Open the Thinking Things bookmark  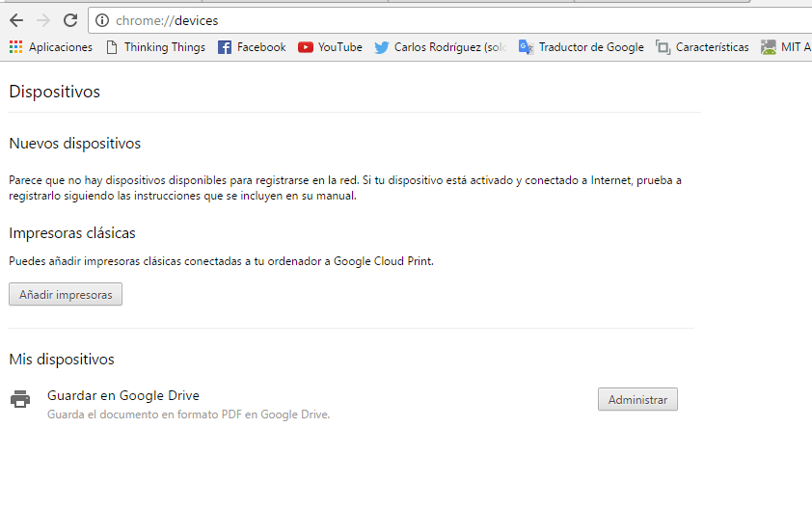[155, 47]
